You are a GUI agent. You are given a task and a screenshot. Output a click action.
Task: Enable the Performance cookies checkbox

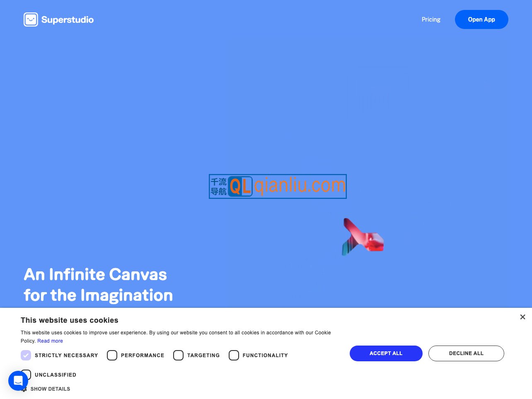click(112, 355)
